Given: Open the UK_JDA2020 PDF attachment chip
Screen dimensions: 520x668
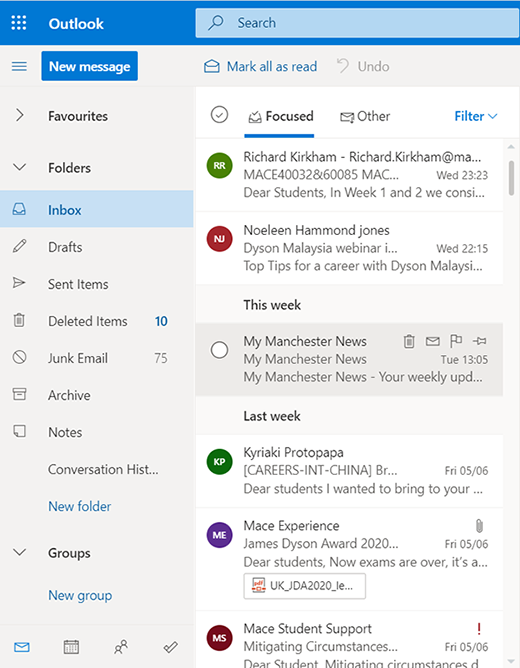Looking at the screenshot, I should tap(305, 586).
